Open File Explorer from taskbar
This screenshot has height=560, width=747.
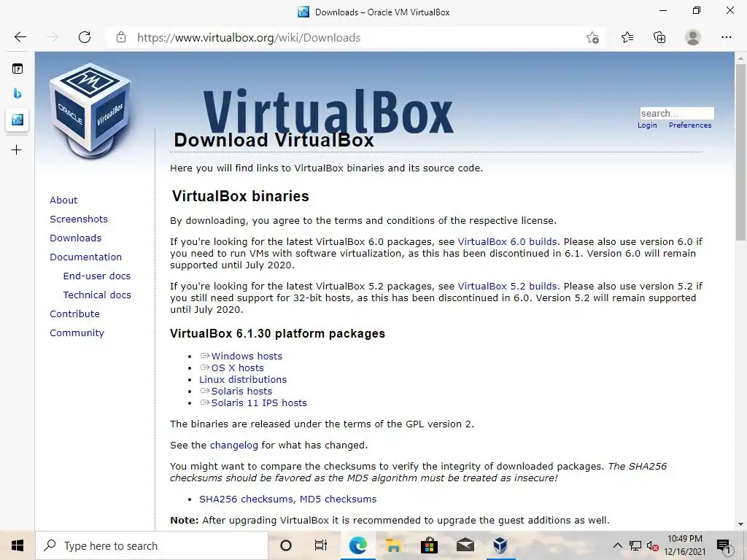pos(393,545)
